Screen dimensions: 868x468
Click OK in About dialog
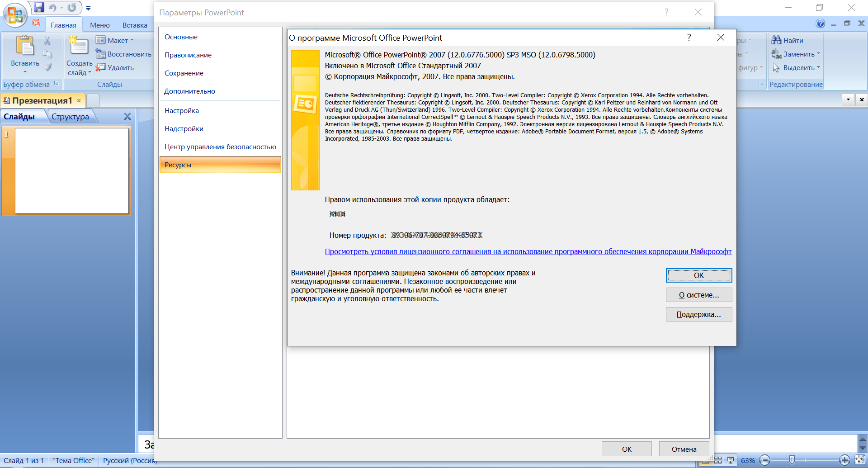coord(698,275)
